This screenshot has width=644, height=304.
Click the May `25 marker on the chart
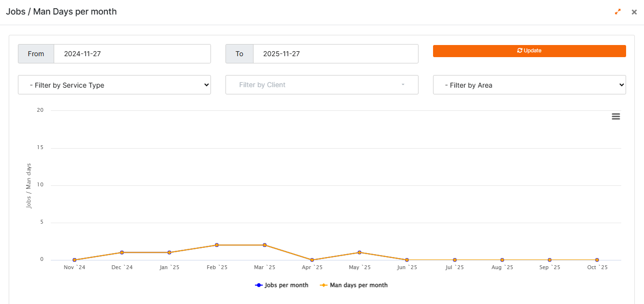[359, 252]
